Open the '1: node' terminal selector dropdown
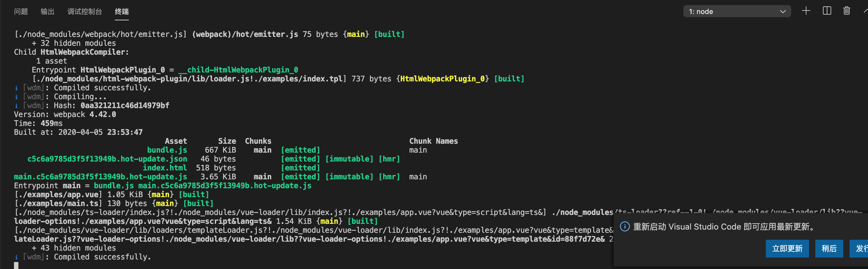868x269 pixels. (x=737, y=11)
